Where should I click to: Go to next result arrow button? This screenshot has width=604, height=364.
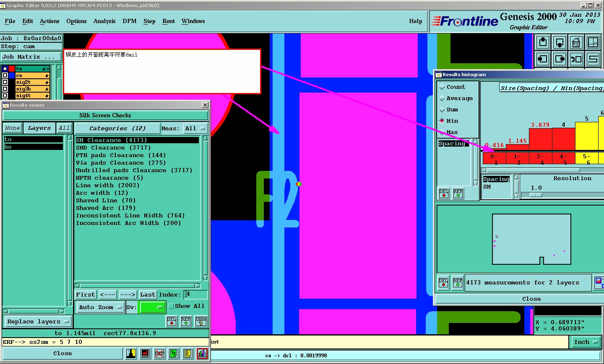tap(128, 294)
